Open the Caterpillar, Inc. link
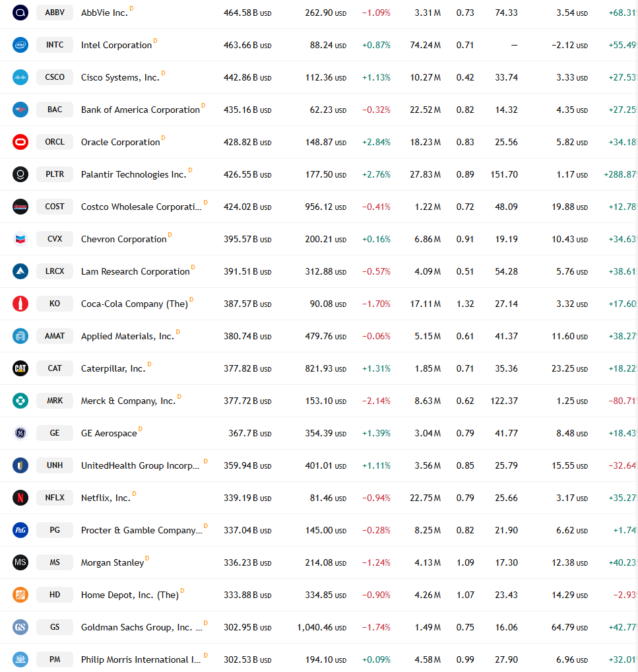This screenshot has height=672, width=638. [x=113, y=368]
